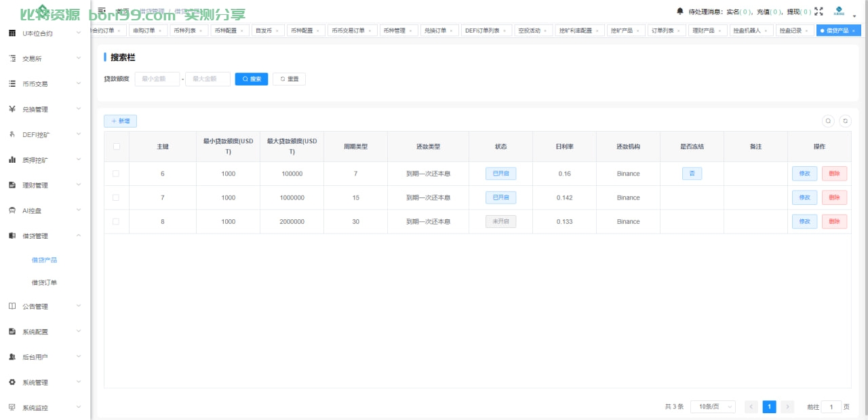Open the notification bell icon
Viewport: 868px width, 420px height.
click(x=680, y=12)
